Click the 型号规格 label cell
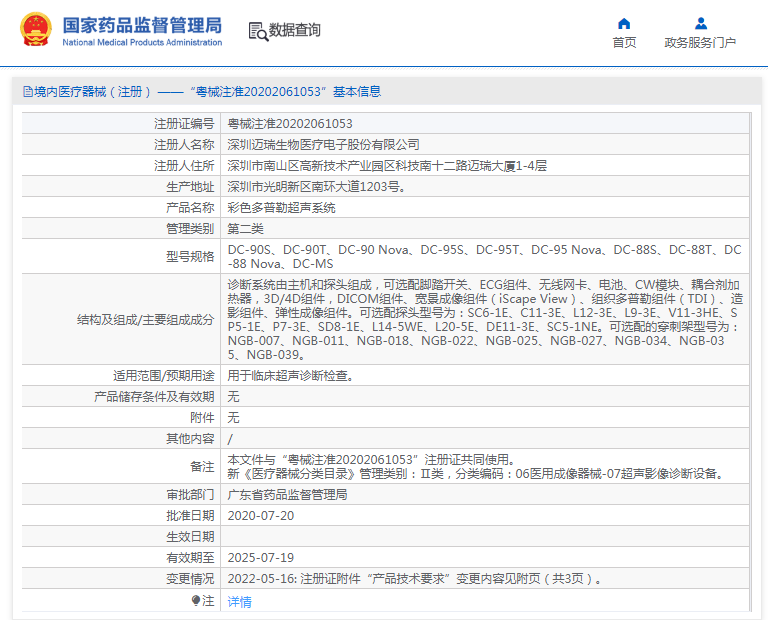768x620 pixels. 190,257
